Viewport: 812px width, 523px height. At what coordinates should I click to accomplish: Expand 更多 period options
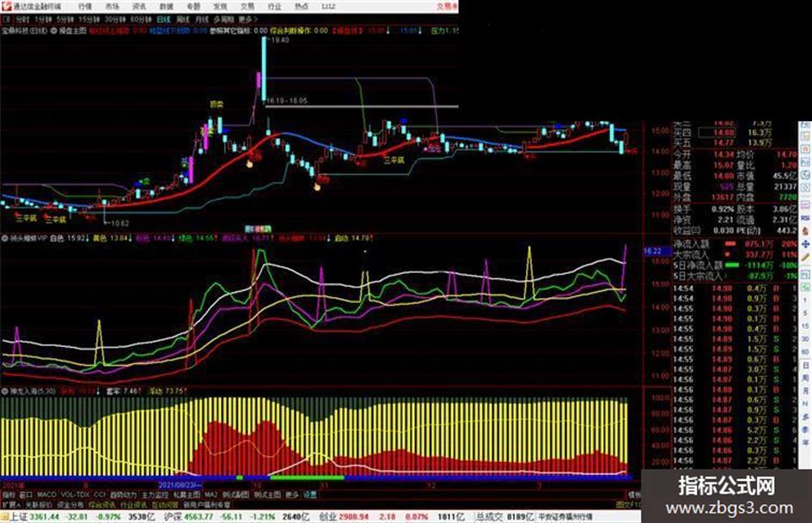tap(247, 19)
